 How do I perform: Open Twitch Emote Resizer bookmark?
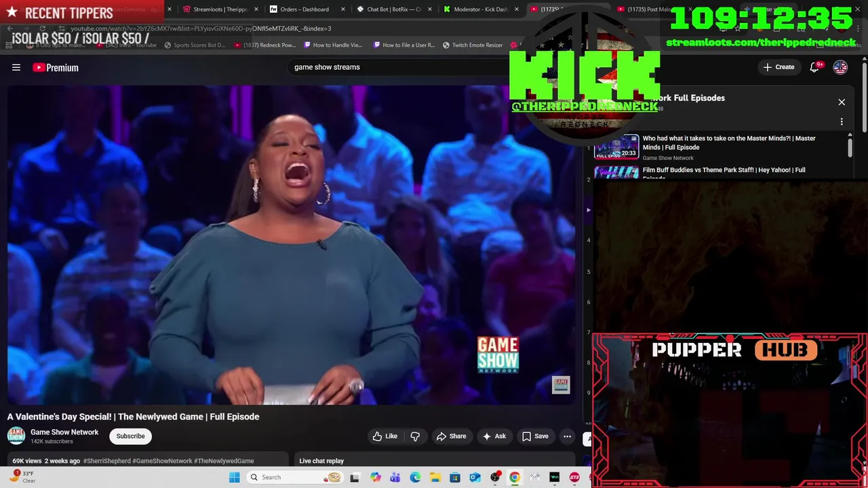coord(473,45)
